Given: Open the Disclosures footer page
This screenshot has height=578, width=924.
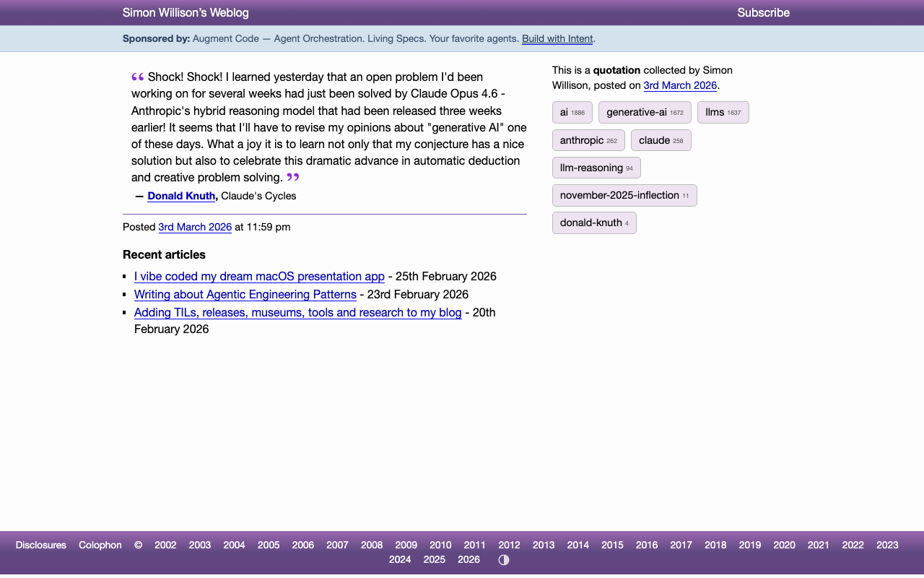Looking at the screenshot, I should [x=40, y=545].
